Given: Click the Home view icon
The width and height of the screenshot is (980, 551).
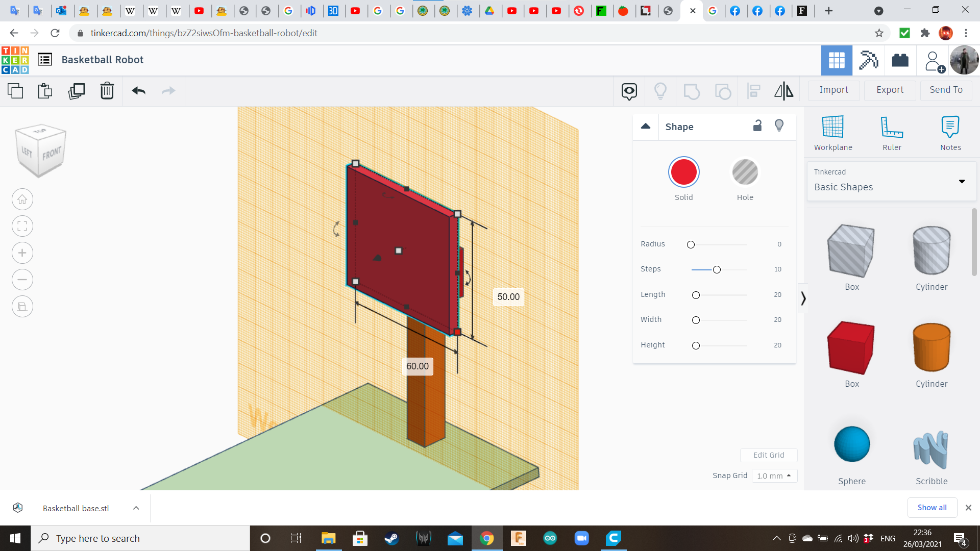Looking at the screenshot, I should (x=22, y=199).
